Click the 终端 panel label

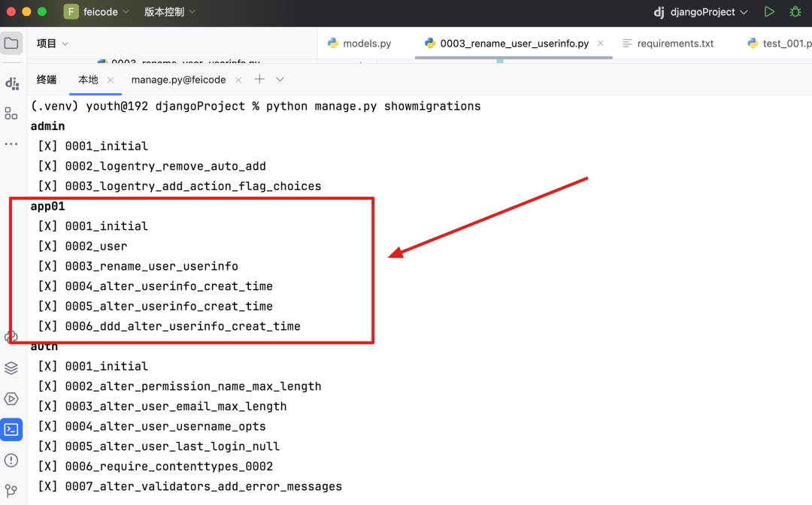(47, 80)
